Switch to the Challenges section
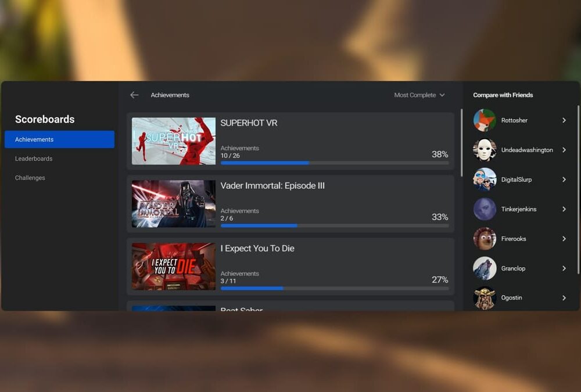581x392 pixels. click(x=30, y=178)
